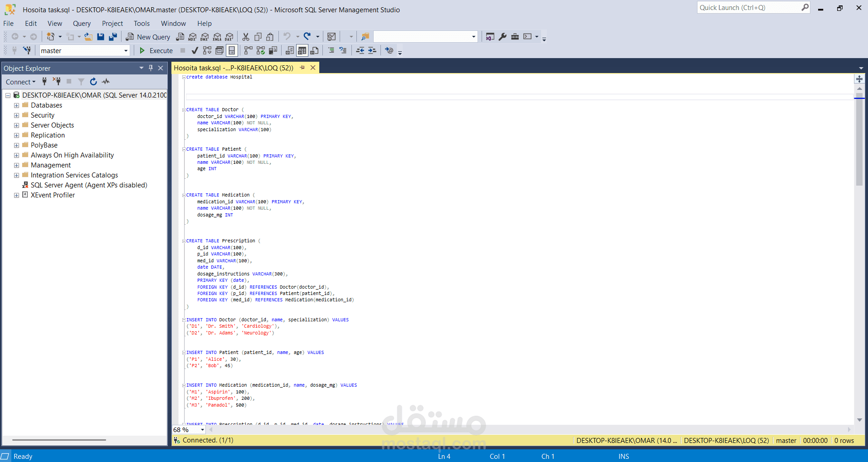
Task: Open the Connect dropdown in Object Explorer
Action: [20, 82]
